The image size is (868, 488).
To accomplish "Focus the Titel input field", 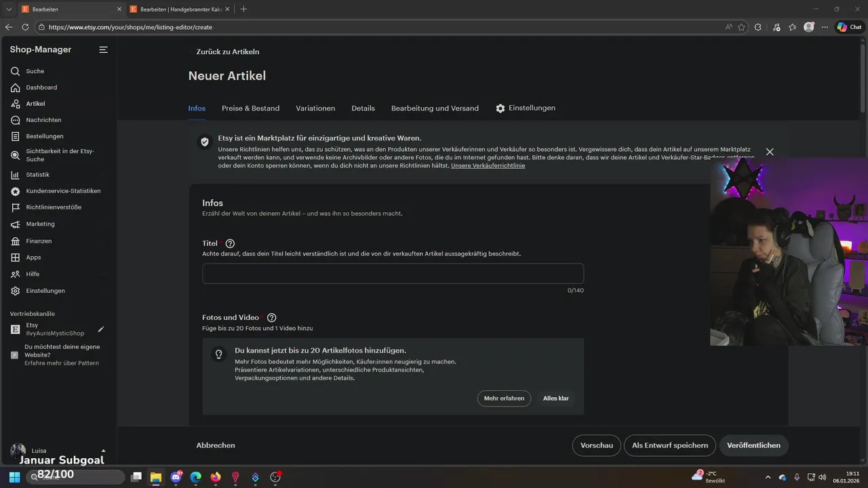I will (393, 274).
